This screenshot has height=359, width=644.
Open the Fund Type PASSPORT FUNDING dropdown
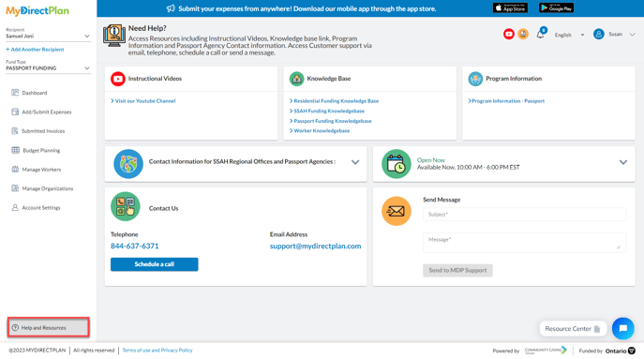48,68
